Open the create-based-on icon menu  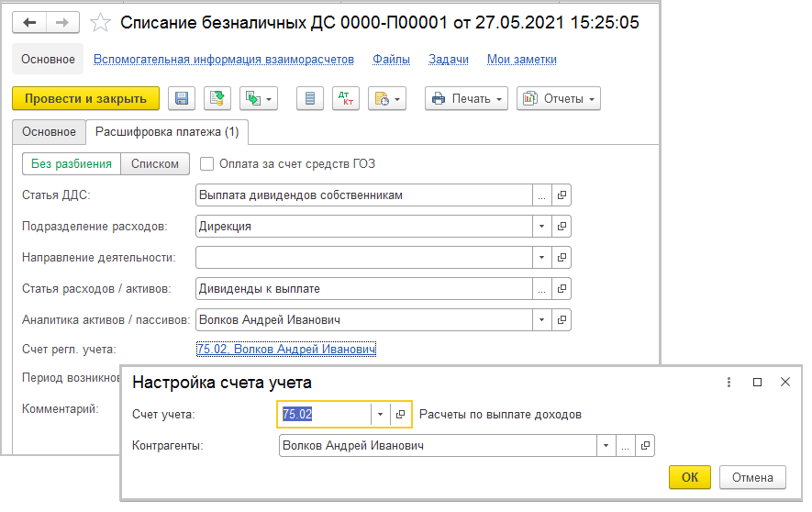click(258, 98)
